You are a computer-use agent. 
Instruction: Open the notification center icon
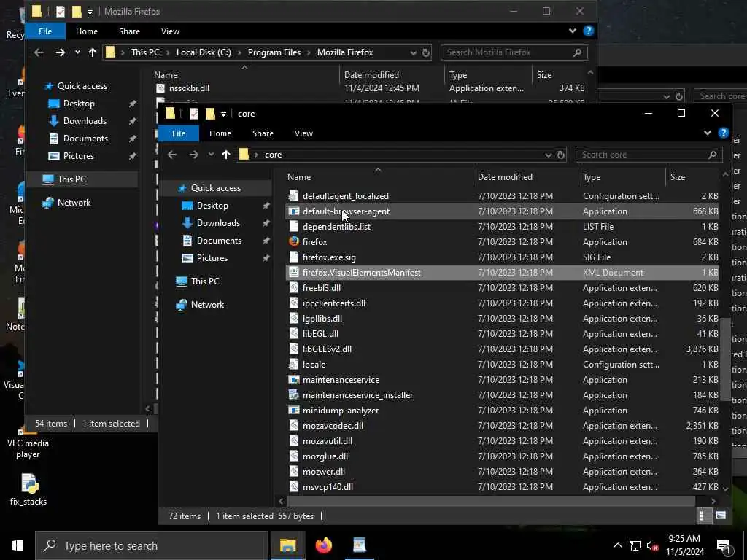724,545
